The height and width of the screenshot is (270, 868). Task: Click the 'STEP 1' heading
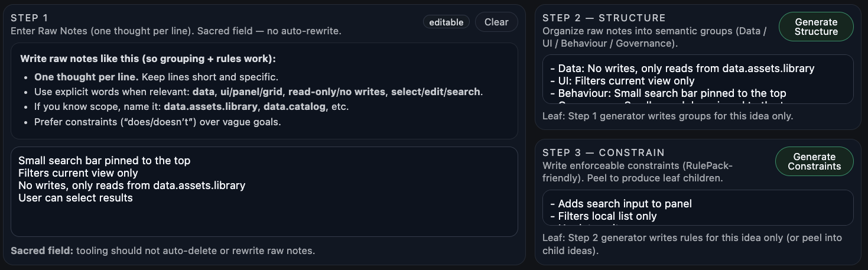[x=30, y=18]
